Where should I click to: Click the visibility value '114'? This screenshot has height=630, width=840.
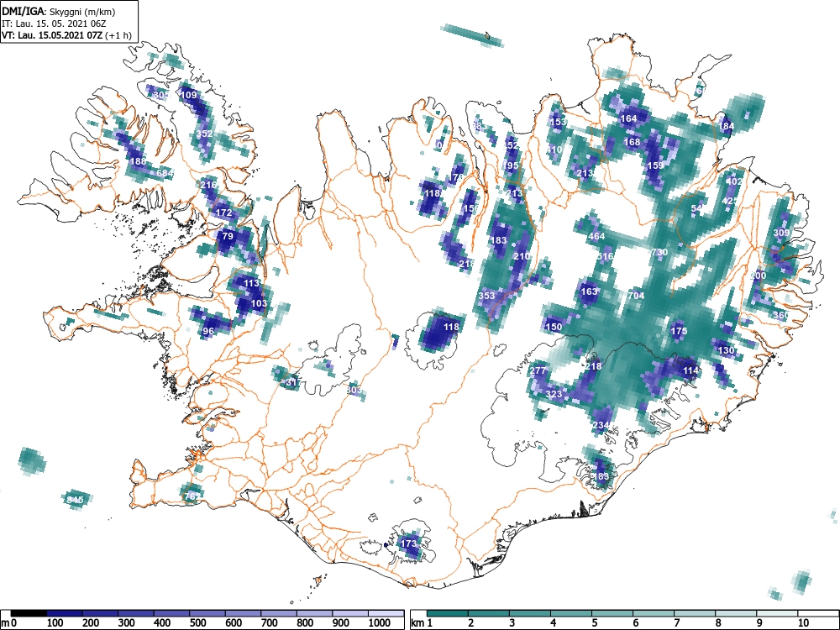[x=690, y=370]
